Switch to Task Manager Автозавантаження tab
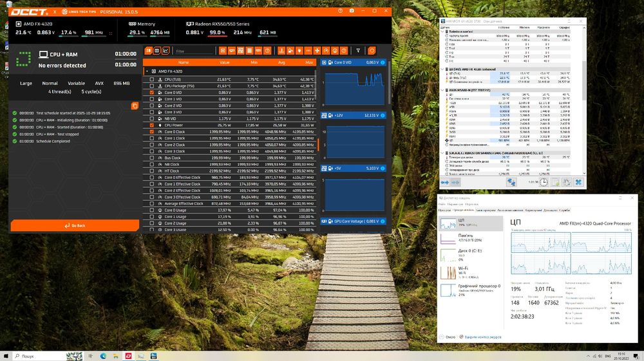The width and height of the screenshot is (644, 361). pos(510,210)
